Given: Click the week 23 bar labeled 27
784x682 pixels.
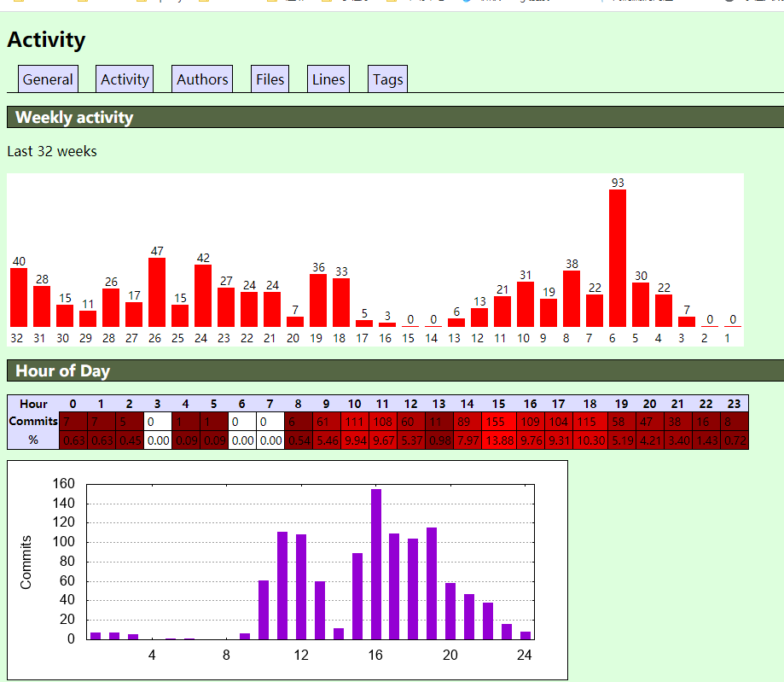Looking at the screenshot, I should click(x=226, y=307).
